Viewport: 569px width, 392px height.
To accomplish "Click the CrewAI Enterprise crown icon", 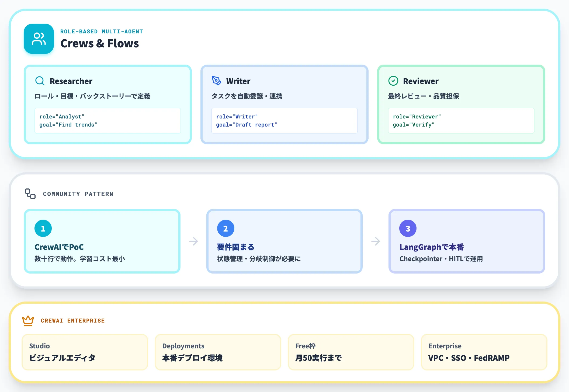I will pos(28,321).
